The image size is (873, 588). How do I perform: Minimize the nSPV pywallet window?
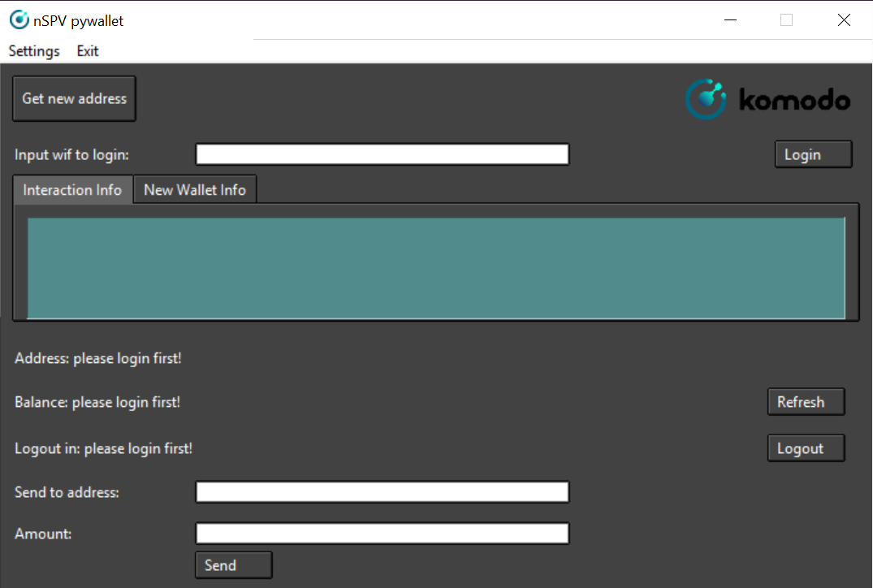tap(730, 20)
